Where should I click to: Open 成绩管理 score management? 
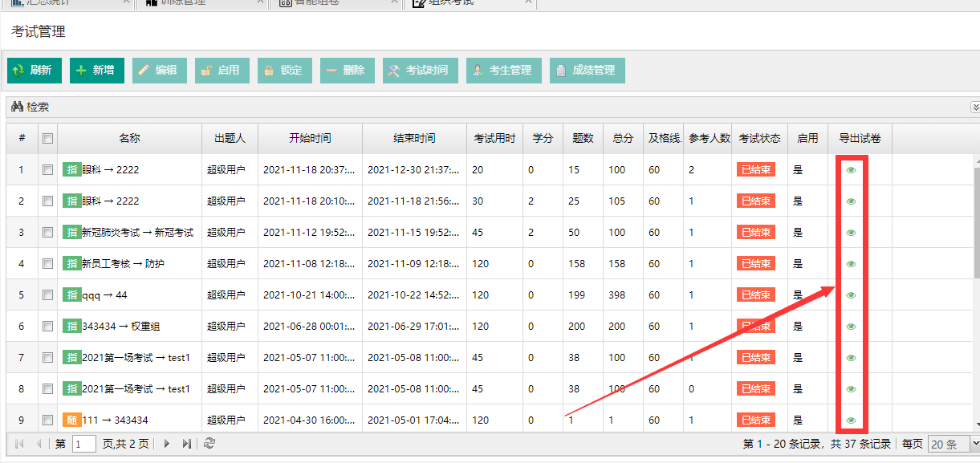tap(587, 71)
